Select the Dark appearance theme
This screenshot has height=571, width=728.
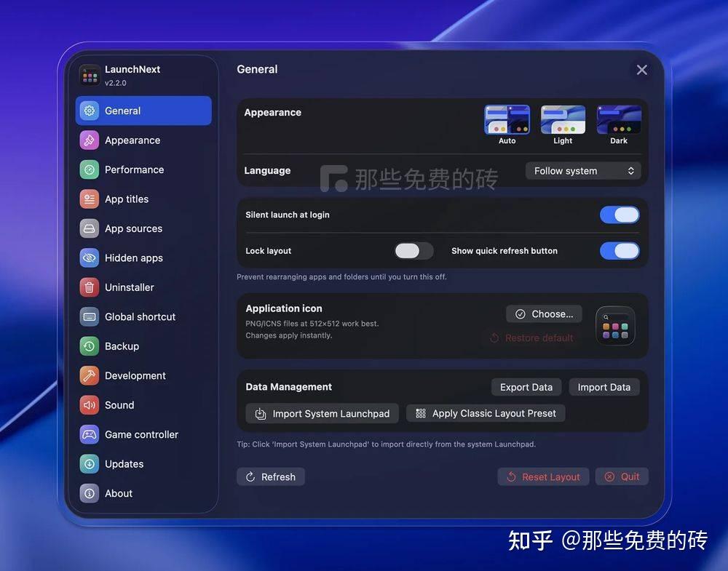[619, 125]
